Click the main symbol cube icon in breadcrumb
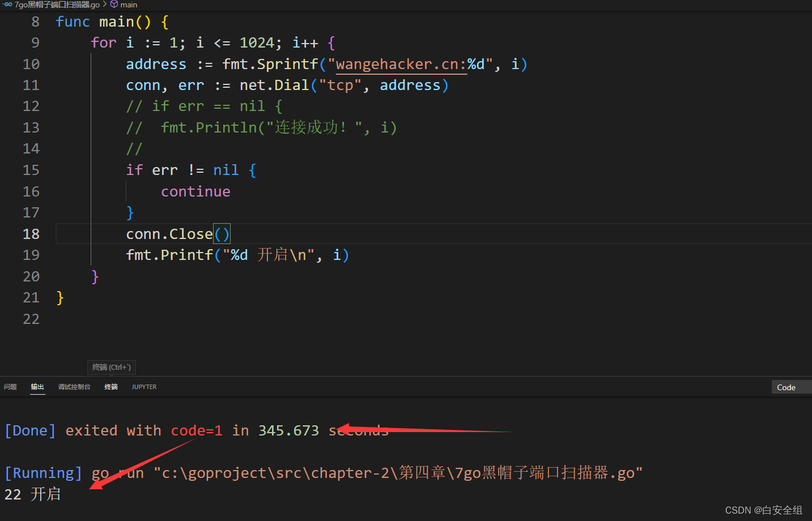 114,5
